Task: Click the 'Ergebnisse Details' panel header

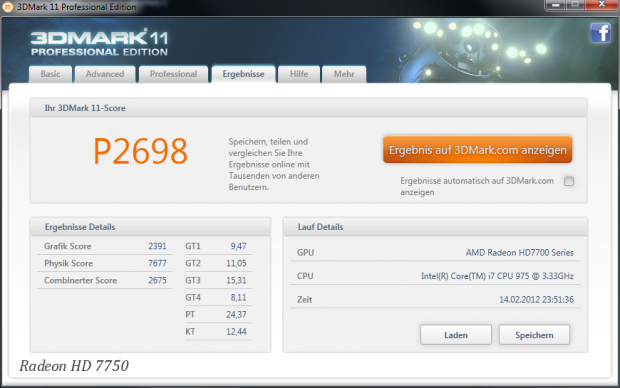Action: [150, 227]
